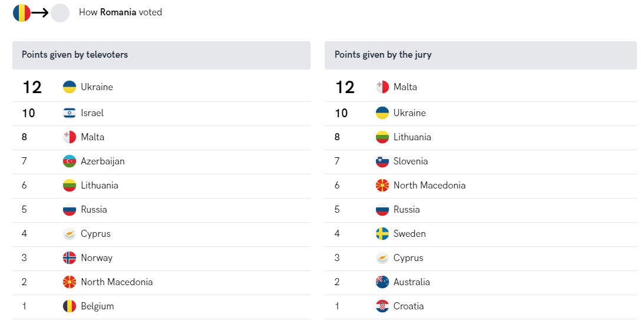
Task: Click the Azerbaijan flag icon
Action: click(70, 161)
